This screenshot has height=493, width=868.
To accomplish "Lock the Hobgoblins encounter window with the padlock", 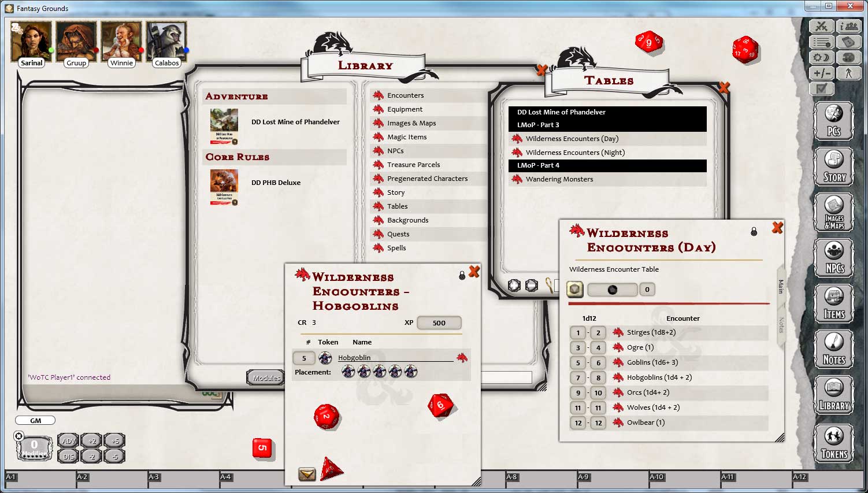I will pos(461,276).
